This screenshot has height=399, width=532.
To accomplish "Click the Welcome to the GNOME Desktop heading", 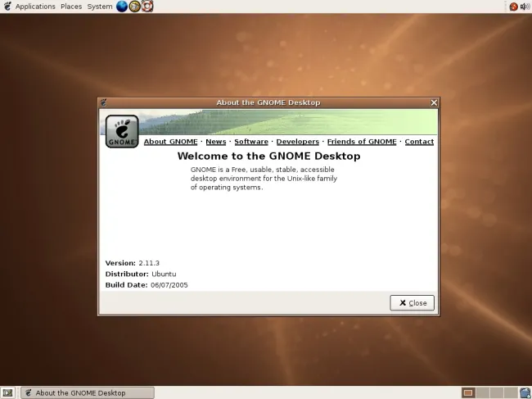I will click(x=268, y=156).
